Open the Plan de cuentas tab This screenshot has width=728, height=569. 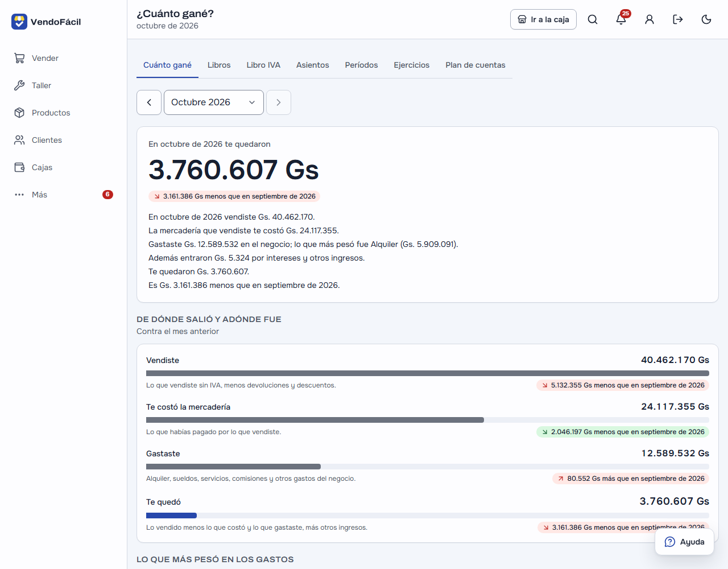tap(475, 65)
